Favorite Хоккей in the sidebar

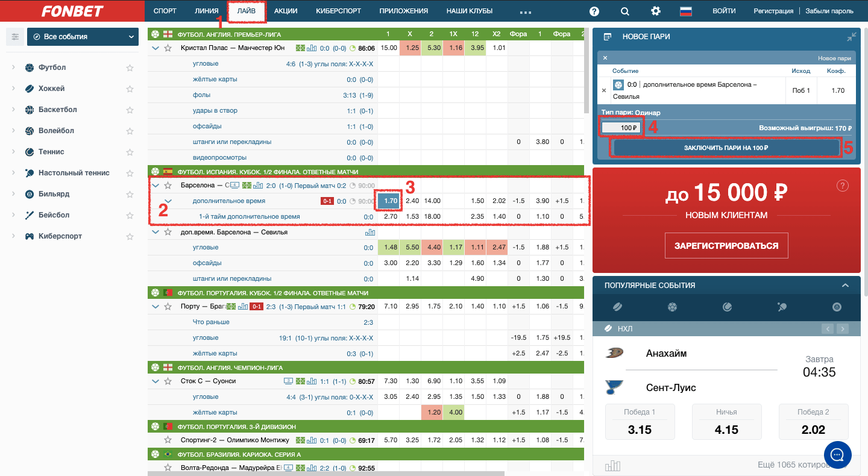[130, 89]
